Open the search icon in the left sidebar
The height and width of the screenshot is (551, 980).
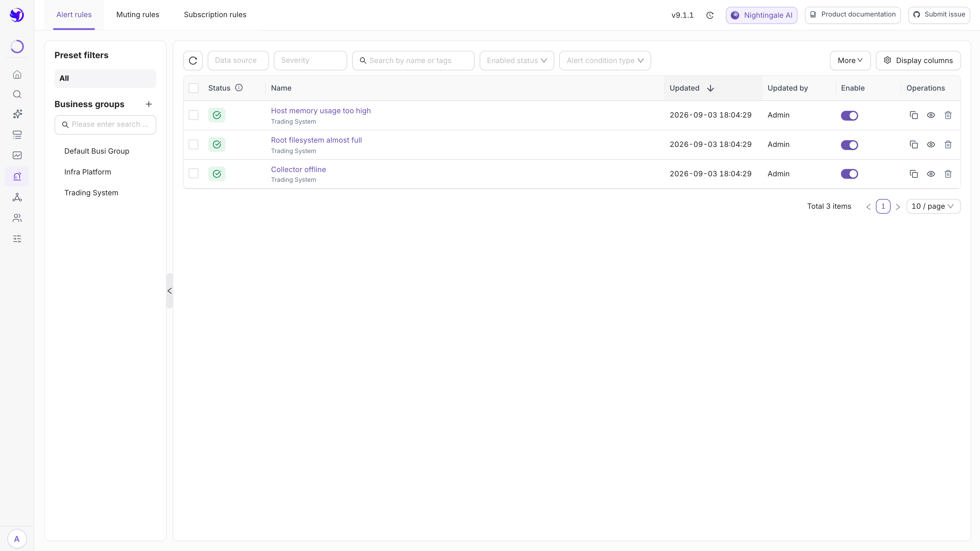17,94
